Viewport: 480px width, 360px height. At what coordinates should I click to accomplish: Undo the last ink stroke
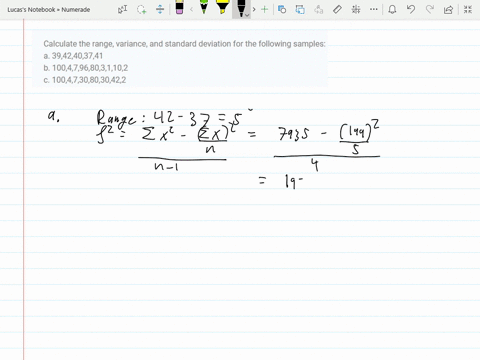pyautogui.click(x=411, y=9)
